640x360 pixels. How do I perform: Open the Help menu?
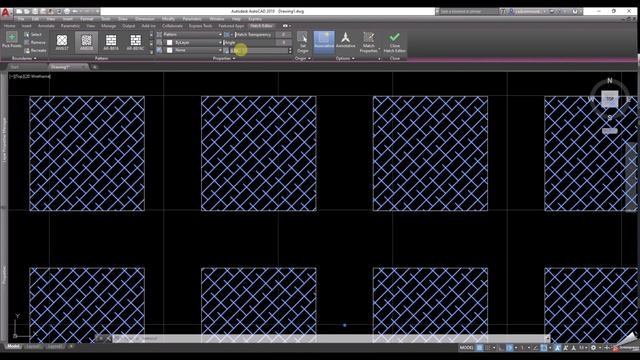point(236,19)
